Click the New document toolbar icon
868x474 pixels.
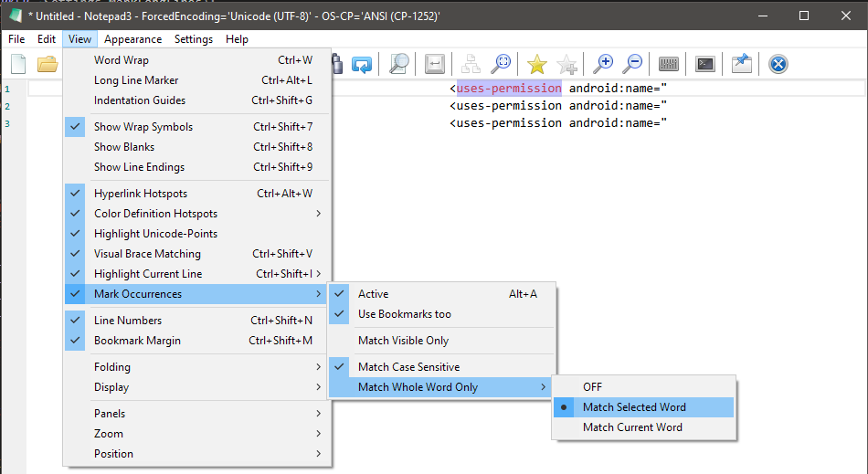click(18, 64)
